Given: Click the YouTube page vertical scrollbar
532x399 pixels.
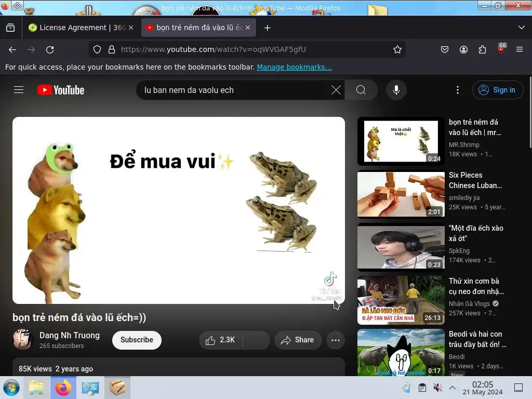Looking at the screenshot, I should pos(530,112).
